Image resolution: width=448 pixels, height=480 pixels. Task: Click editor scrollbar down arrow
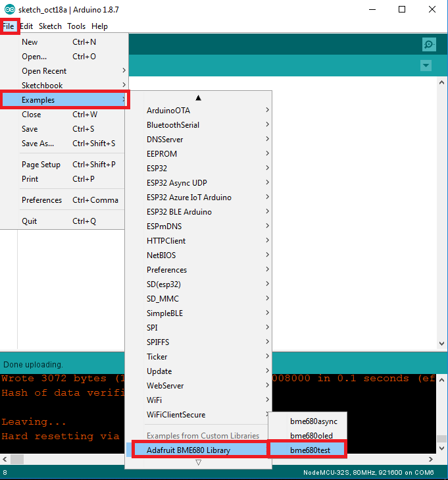(x=441, y=344)
